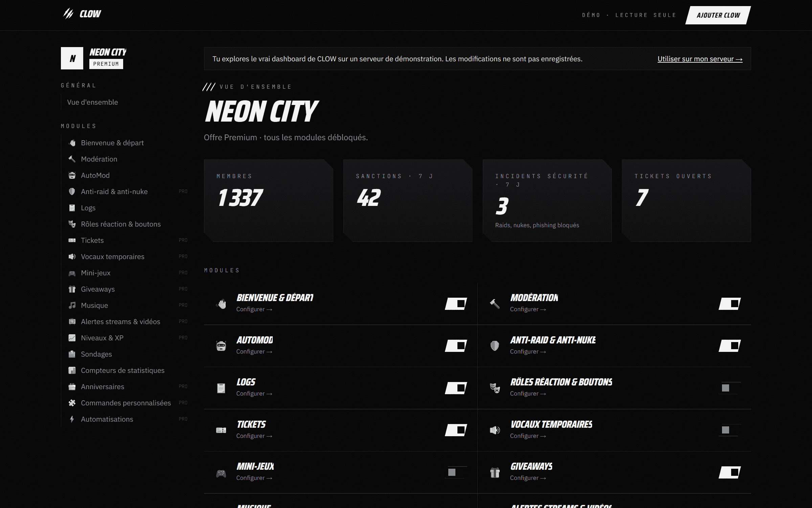
Task: Turn on the Mini-jeux module toggle
Action: (456, 472)
